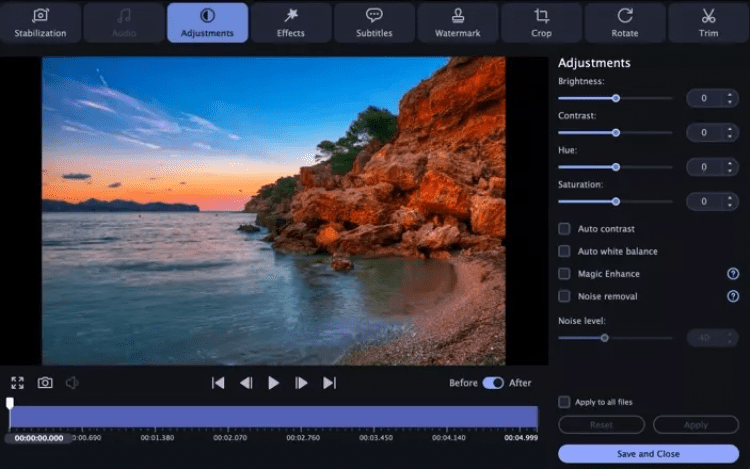Viewport: 750px width, 469px height.
Task: Switch to the Effects tab
Action: click(291, 22)
